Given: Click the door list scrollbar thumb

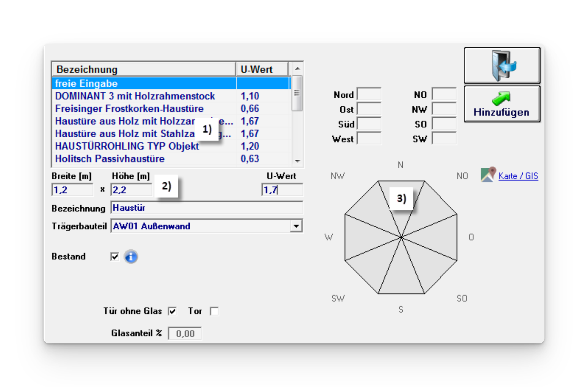Looking at the screenshot, I should click(297, 93).
